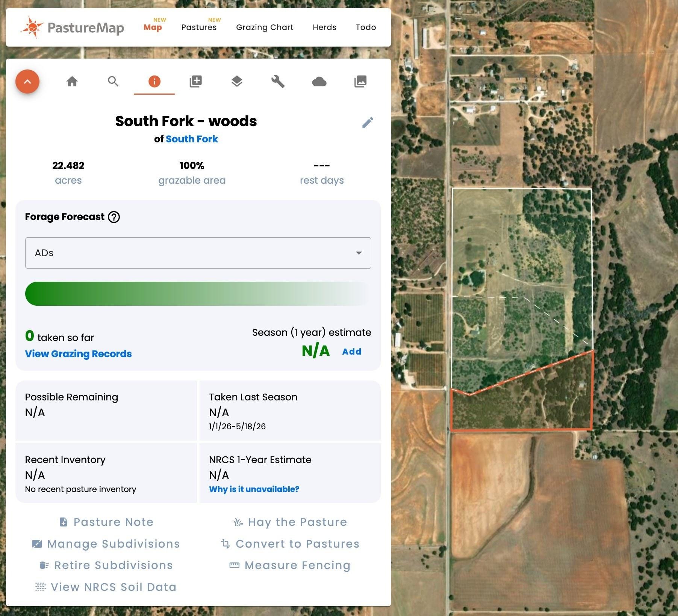Open the map layers icon tab
The height and width of the screenshot is (616, 678).
(237, 82)
